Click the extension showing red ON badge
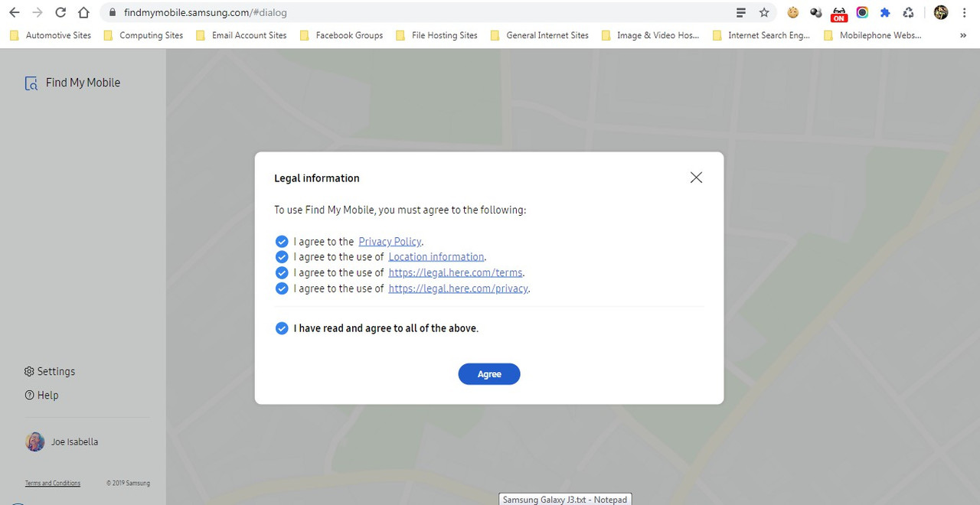Screen dimensions: 980x505 coord(839,13)
